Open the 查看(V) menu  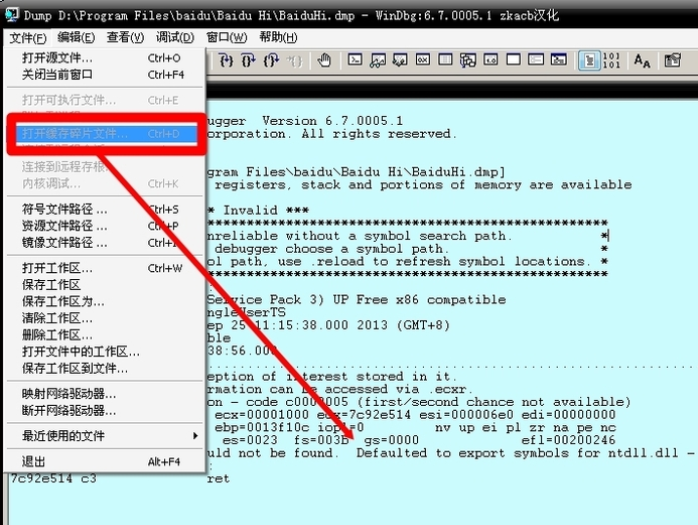point(125,37)
